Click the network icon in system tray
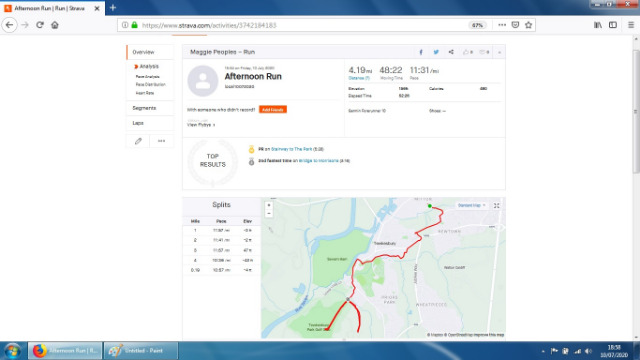 pyautogui.click(x=577, y=351)
